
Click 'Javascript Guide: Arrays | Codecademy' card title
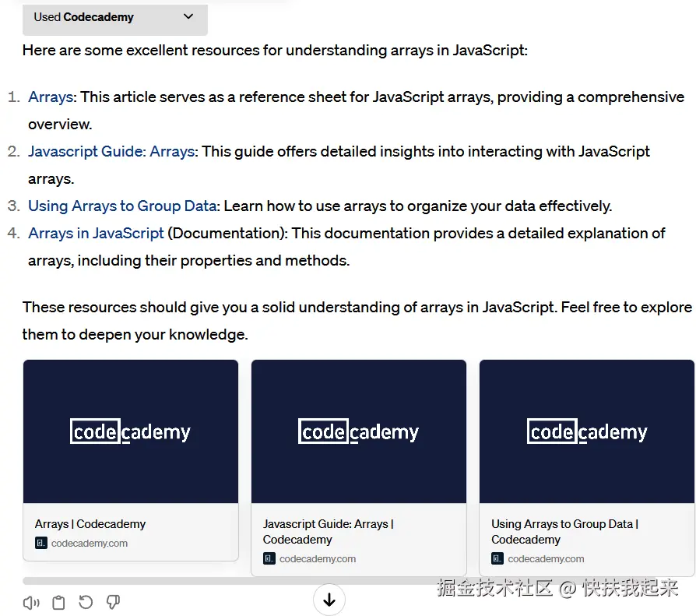tap(329, 532)
